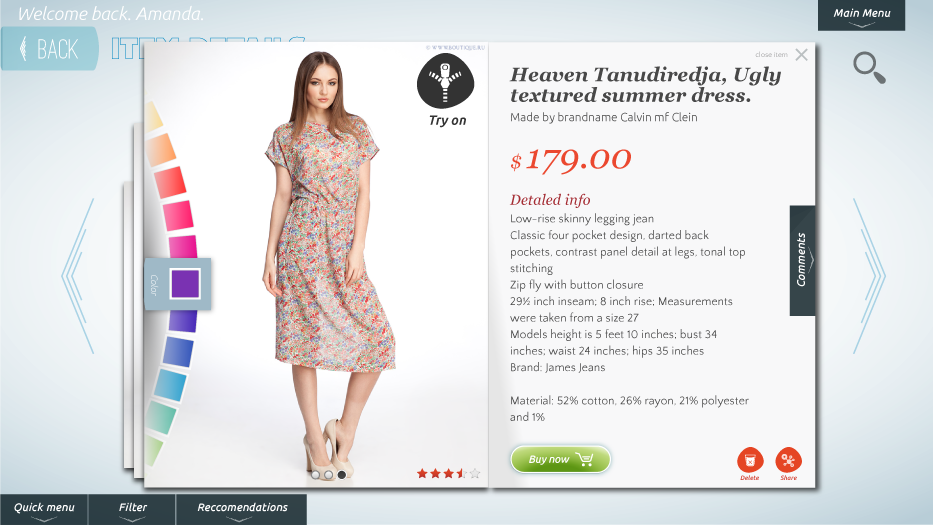Tap the Try on zipper icon
The width and height of the screenshot is (933, 525).
[x=445, y=81]
